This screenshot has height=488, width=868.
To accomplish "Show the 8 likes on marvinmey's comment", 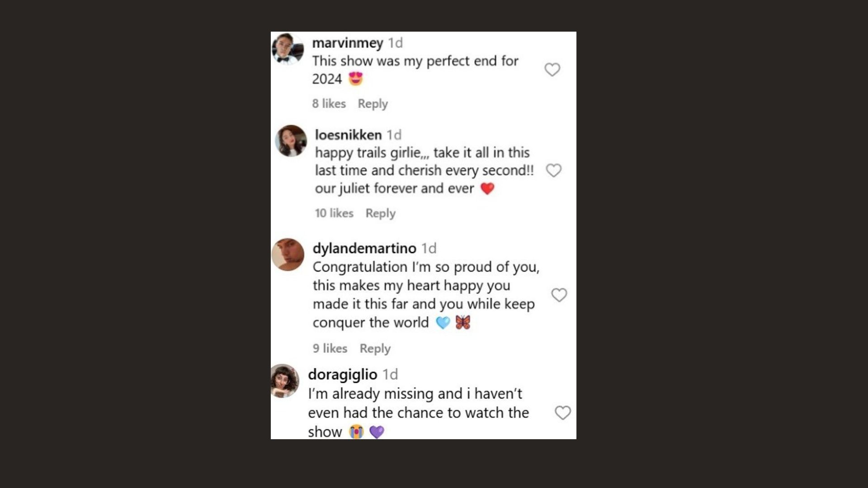I will tap(329, 103).
